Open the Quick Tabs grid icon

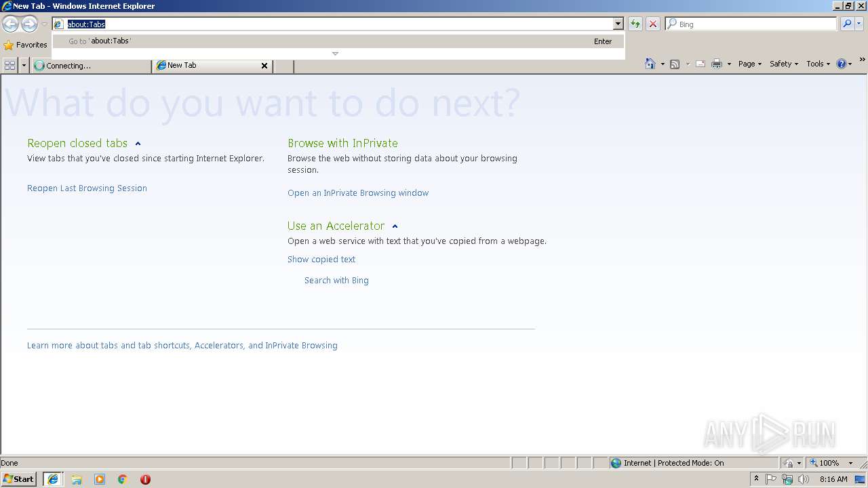coord(9,65)
